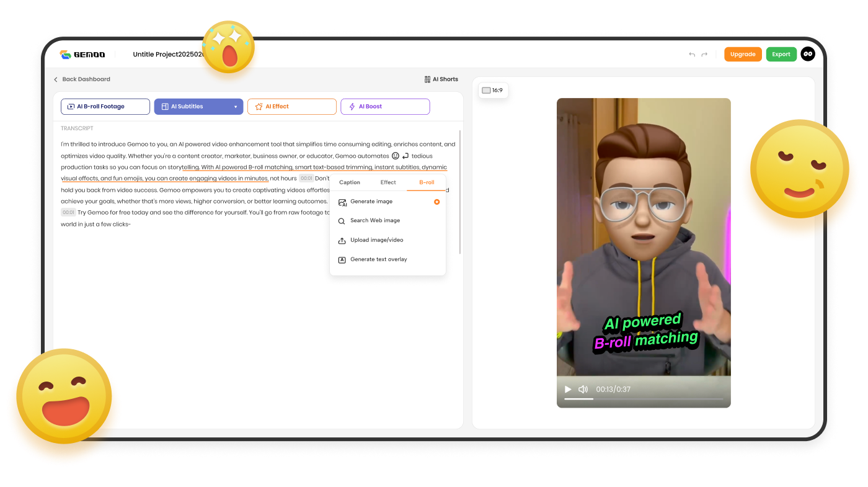The width and height of the screenshot is (868, 487).
Task: Click the video preview thumbnail
Action: (644, 252)
